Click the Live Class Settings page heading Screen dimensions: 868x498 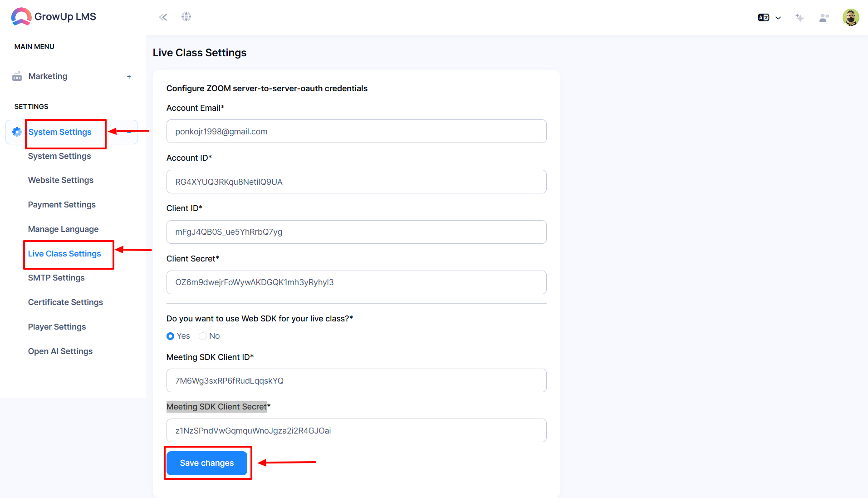coord(200,53)
